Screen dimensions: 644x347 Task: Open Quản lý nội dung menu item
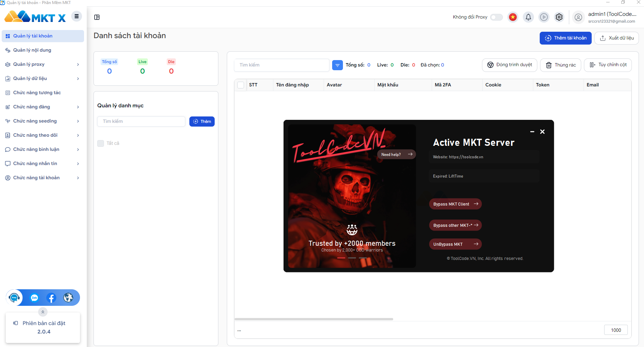point(43,50)
